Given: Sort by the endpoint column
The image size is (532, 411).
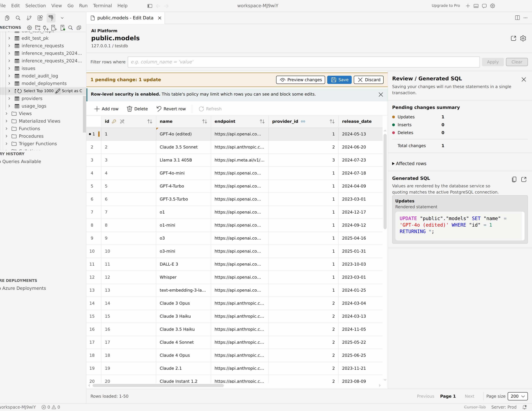Looking at the screenshot, I should point(262,121).
